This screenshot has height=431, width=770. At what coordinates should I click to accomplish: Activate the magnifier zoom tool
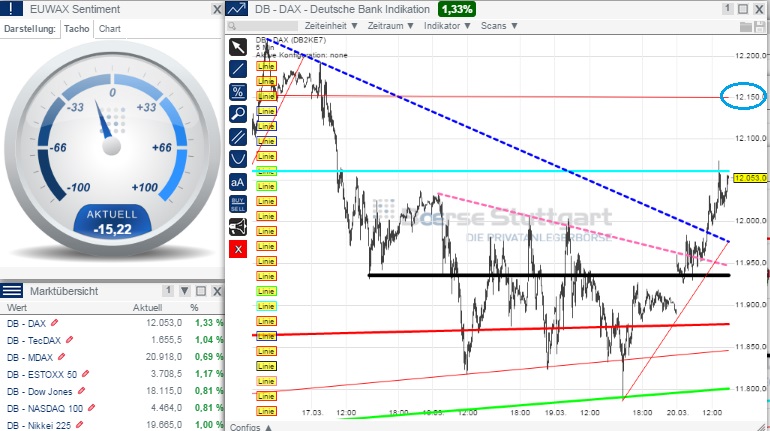click(x=238, y=114)
